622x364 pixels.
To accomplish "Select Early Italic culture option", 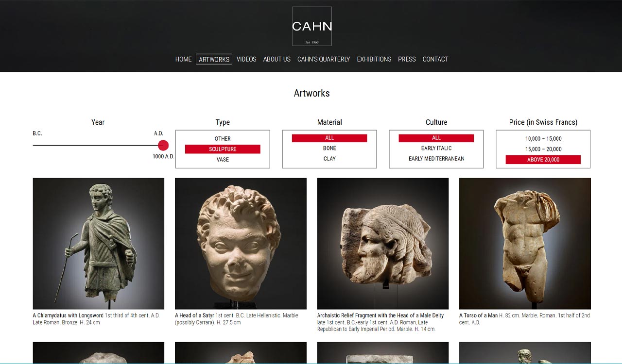I will (436, 149).
